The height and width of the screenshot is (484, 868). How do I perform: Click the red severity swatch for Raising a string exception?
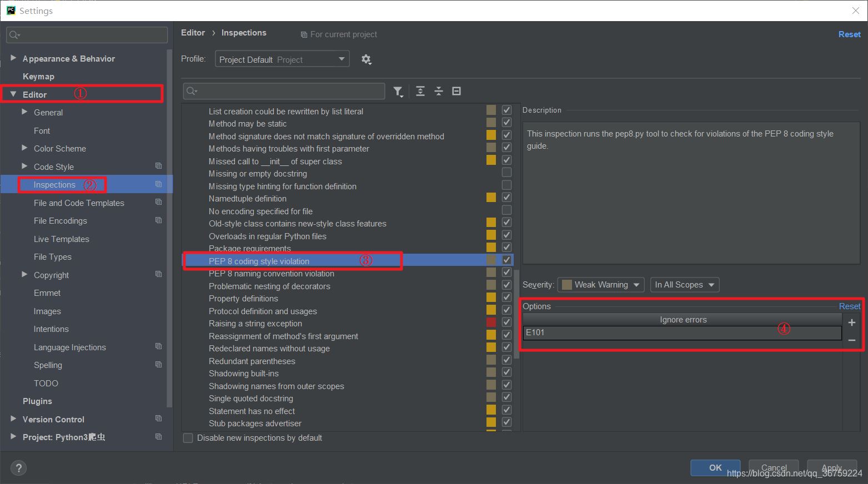pyautogui.click(x=491, y=322)
